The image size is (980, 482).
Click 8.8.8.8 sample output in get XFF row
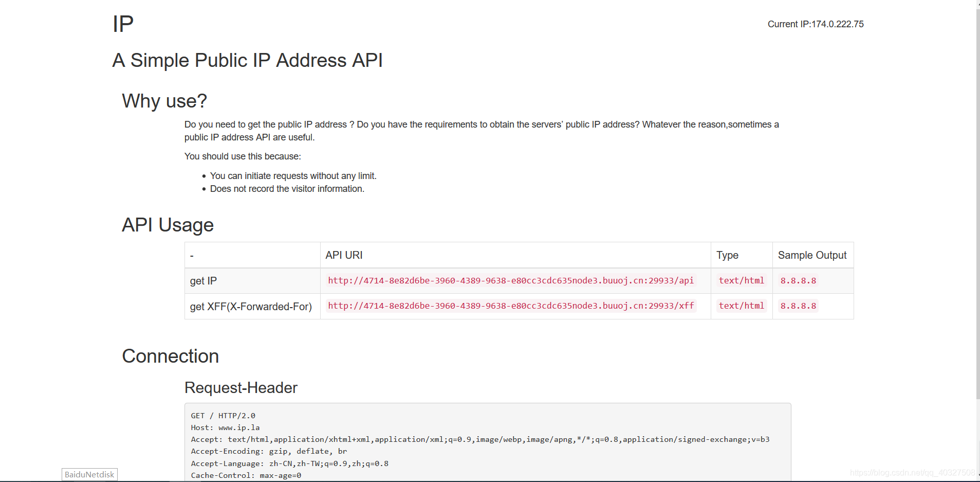tap(798, 306)
